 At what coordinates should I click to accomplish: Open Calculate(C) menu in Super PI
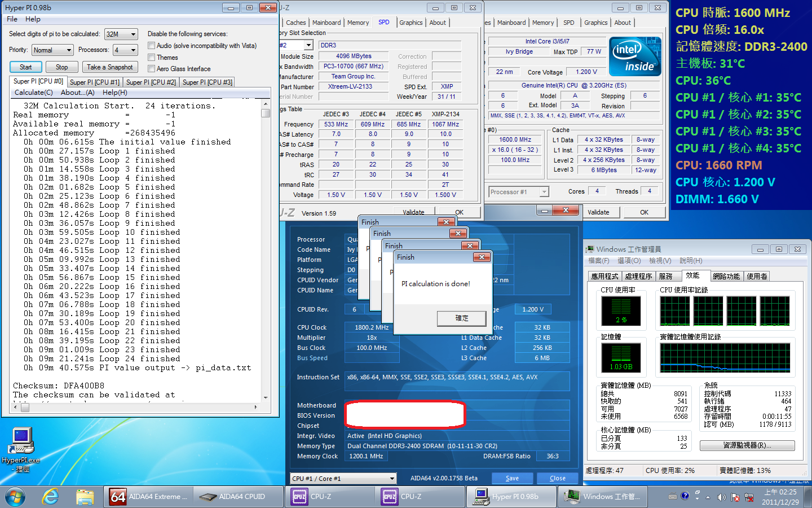pos(34,93)
